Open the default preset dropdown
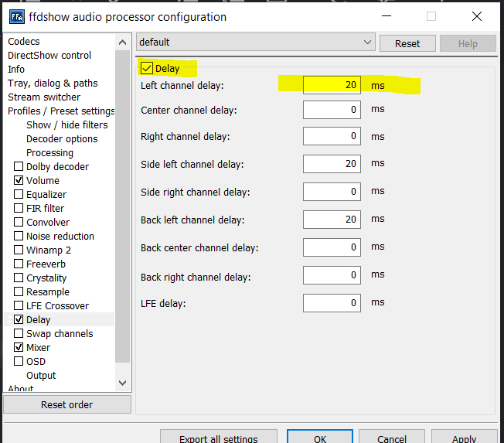This screenshot has width=504, height=443. tap(256, 42)
